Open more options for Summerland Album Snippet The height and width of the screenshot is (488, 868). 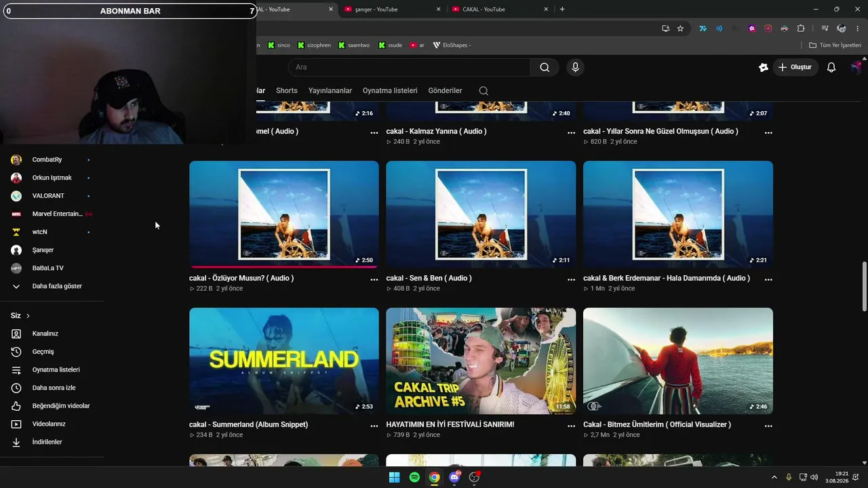(374, 426)
